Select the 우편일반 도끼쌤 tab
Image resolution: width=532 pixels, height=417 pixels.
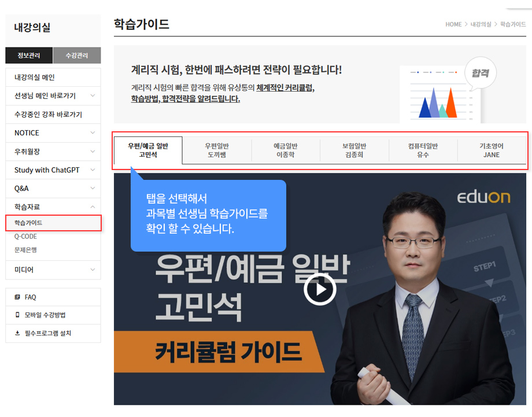click(217, 150)
